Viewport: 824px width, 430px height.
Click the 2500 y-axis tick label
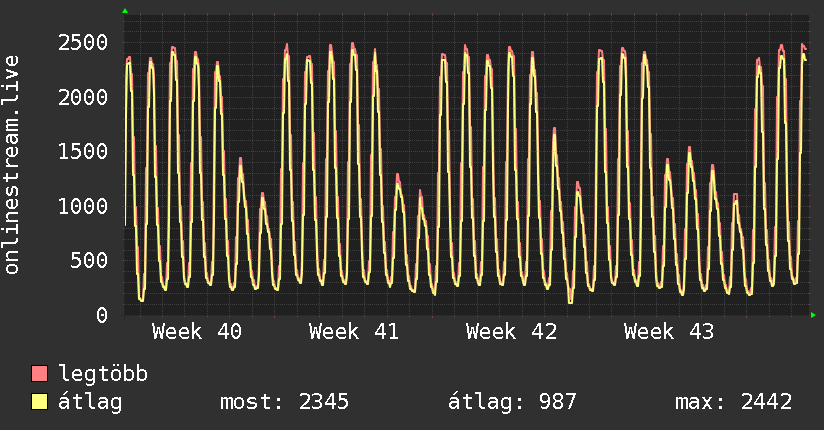tap(83, 43)
